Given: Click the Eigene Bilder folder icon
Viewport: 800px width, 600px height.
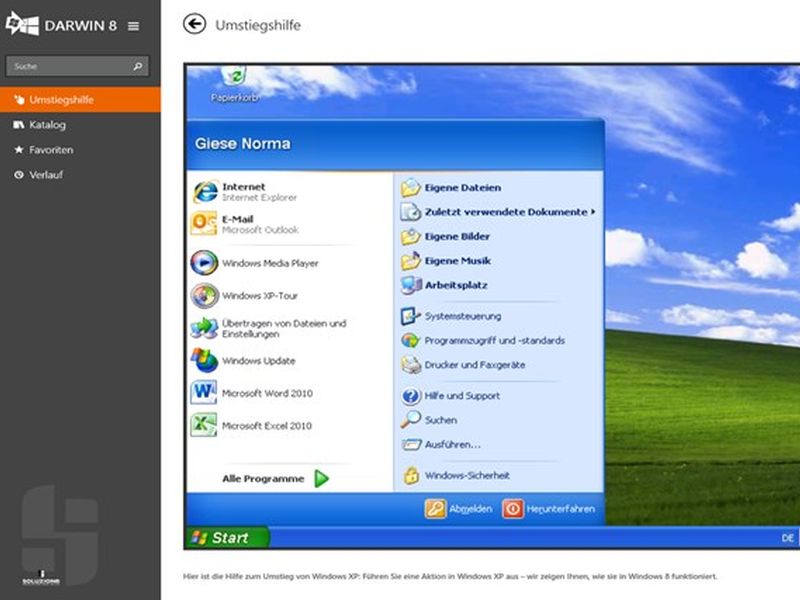Looking at the screenshot, I should pyautogui.click(x=410, y=236).
